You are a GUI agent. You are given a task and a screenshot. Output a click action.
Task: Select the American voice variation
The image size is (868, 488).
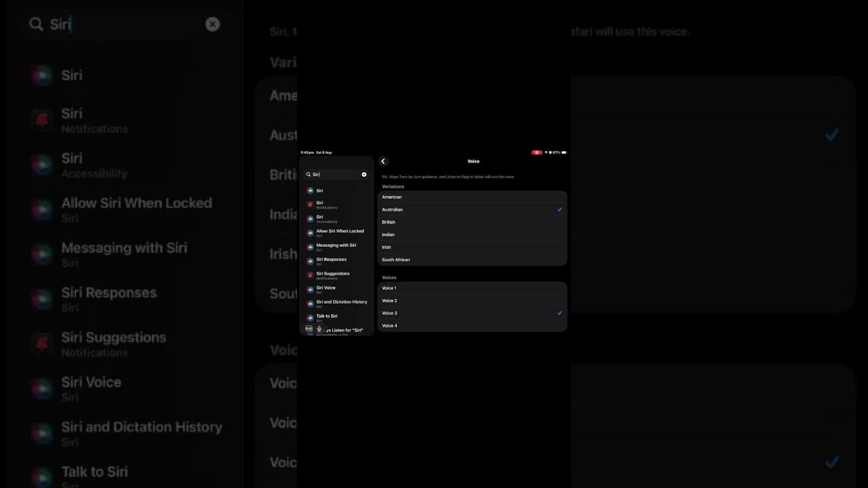(x=472, y=197)
